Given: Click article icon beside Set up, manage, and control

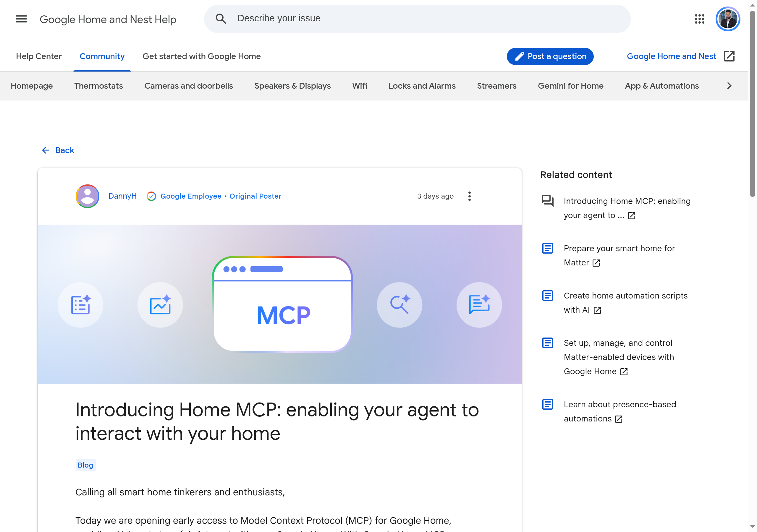Looking at the screenshot, I should pos(548,343).
